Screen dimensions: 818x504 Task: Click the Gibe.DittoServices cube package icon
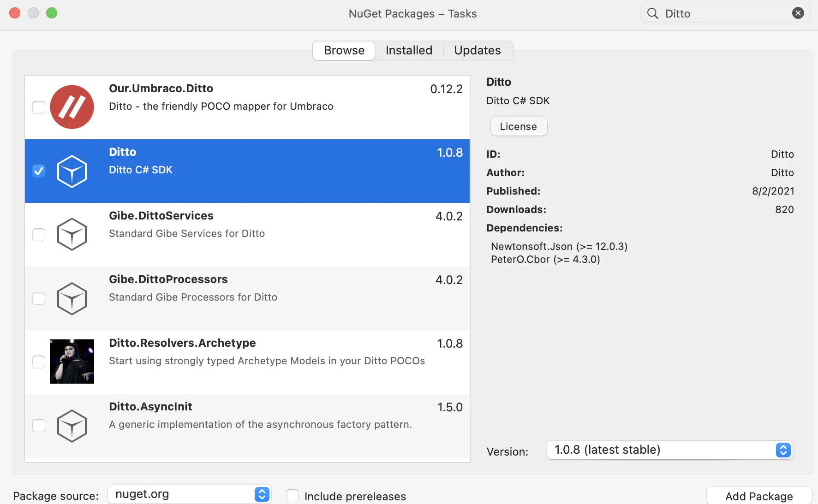click(x=72, y=235)
